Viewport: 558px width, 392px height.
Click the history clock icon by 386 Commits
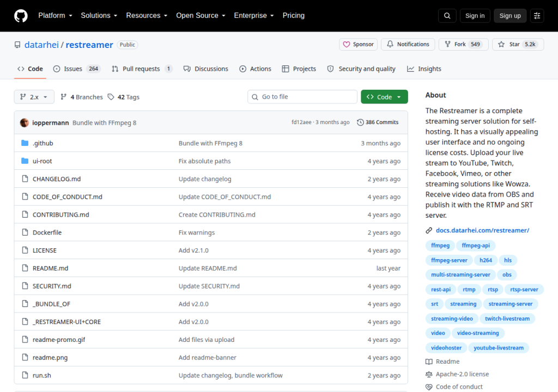tap(360, 122)
